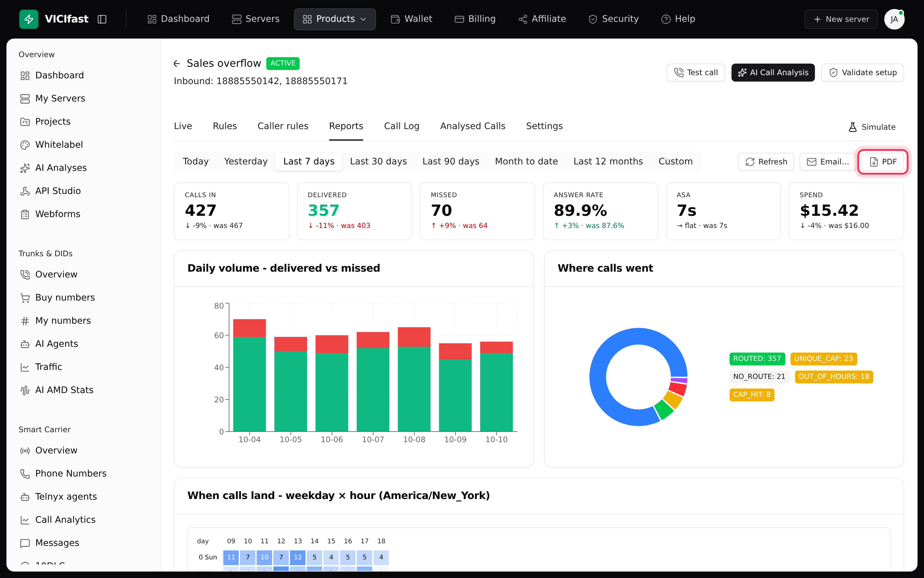Select the Last 12 months range

(x=608, y=161)
